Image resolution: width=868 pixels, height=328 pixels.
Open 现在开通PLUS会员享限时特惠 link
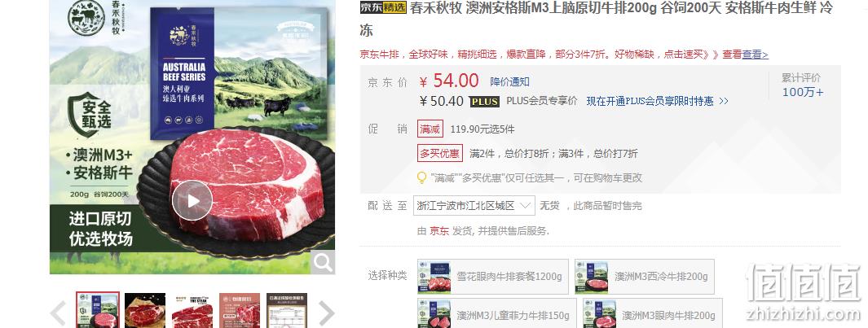658,101
